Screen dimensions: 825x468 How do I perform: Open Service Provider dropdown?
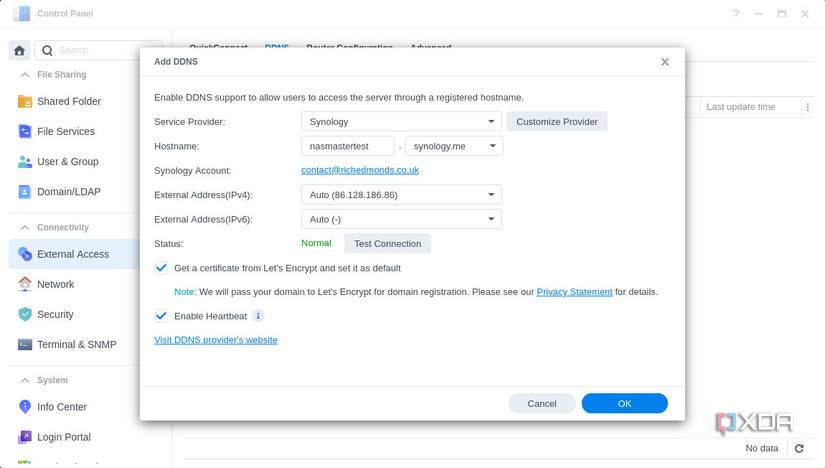coord(401,122)
